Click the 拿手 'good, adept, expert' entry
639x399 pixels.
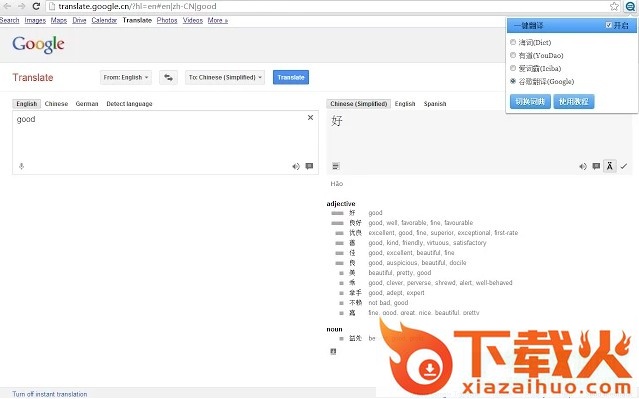pos(355,293)
